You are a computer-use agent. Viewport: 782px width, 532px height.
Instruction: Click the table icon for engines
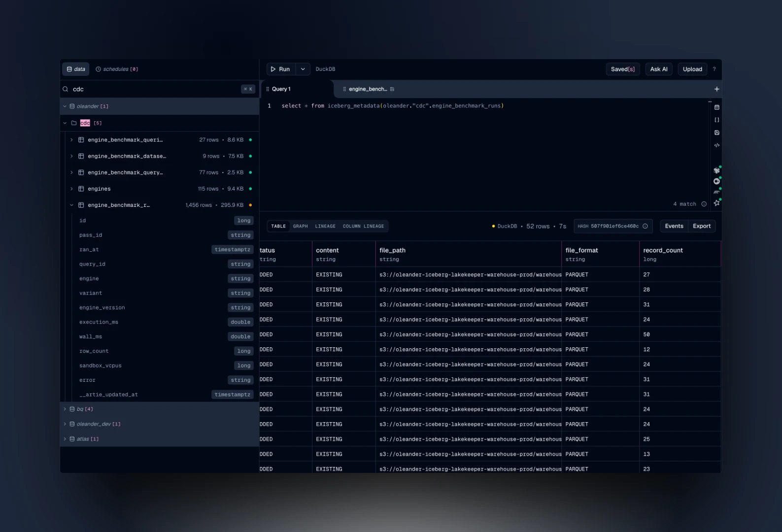click(81, 189)
